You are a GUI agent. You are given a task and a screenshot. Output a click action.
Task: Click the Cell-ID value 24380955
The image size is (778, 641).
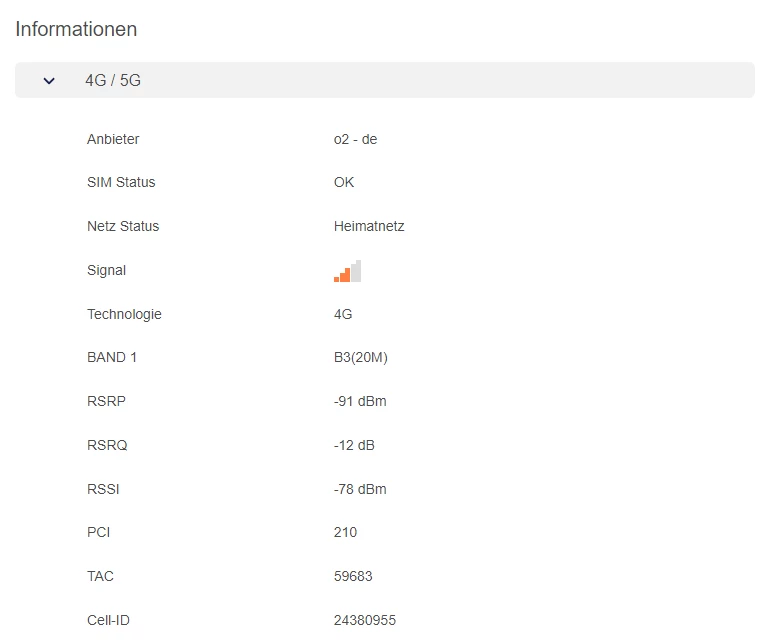[364, 620]
